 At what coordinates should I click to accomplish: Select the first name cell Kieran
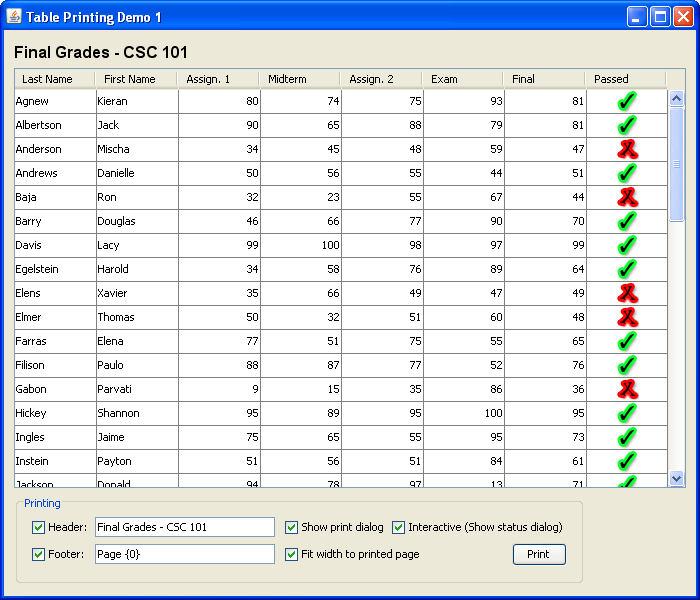pyautogui.click(x=137, y=101)
